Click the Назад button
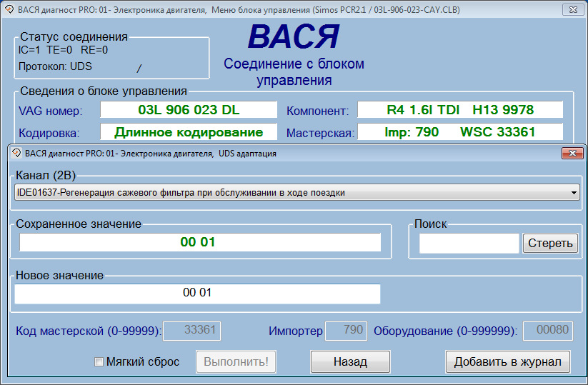Viewport: 588px width, 385px height. click(x=350, y=361)
